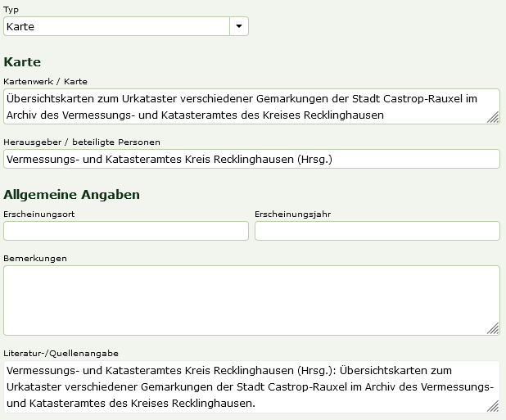Click the Literatur-/Quellenangabe label
This screenshot has height=420, width=506.
click(x=61, y=353)
